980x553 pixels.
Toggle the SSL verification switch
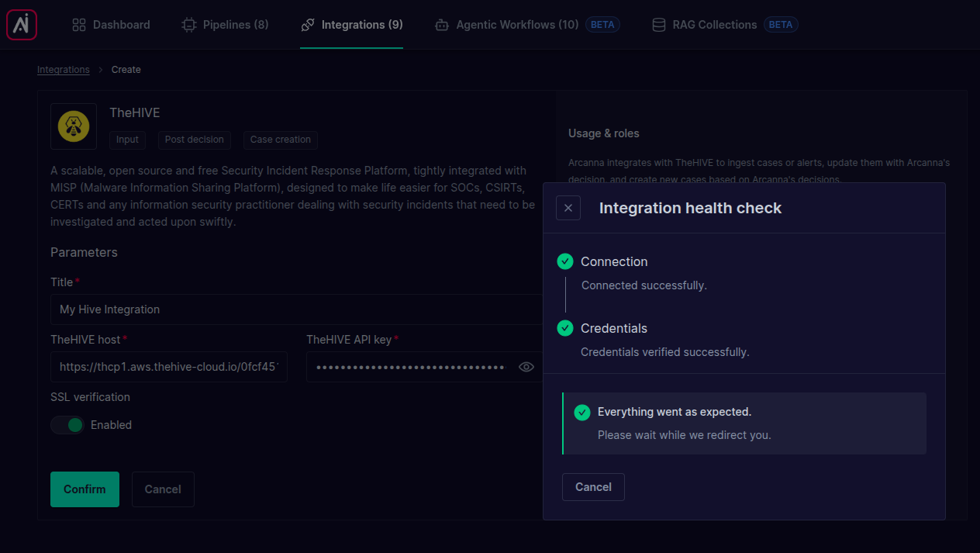(67, 425)
